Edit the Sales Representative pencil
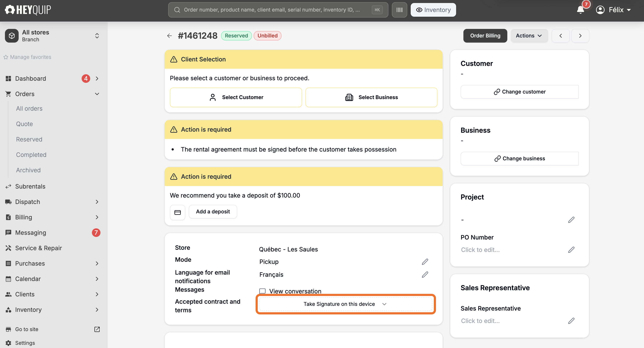The width and height of the screenshot is (644, 348). [x=571, y=321]
